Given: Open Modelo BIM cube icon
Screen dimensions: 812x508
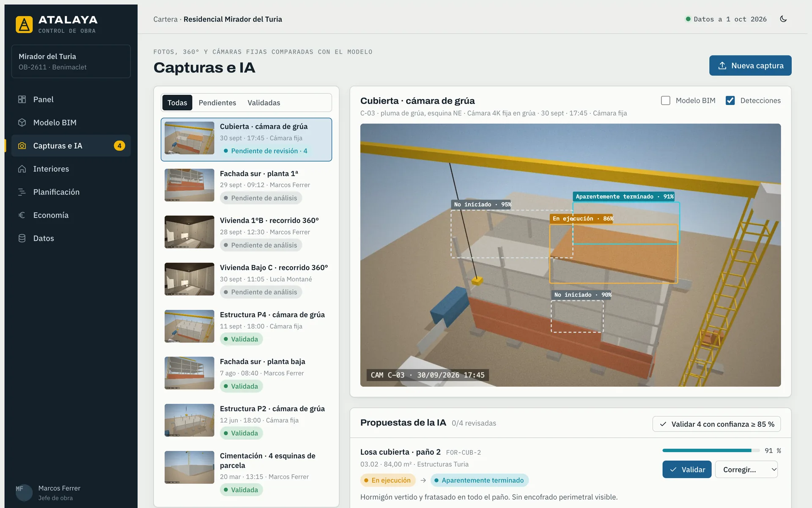Looking at the screenshot, I should pyautogui.click(x=22, y=122).
